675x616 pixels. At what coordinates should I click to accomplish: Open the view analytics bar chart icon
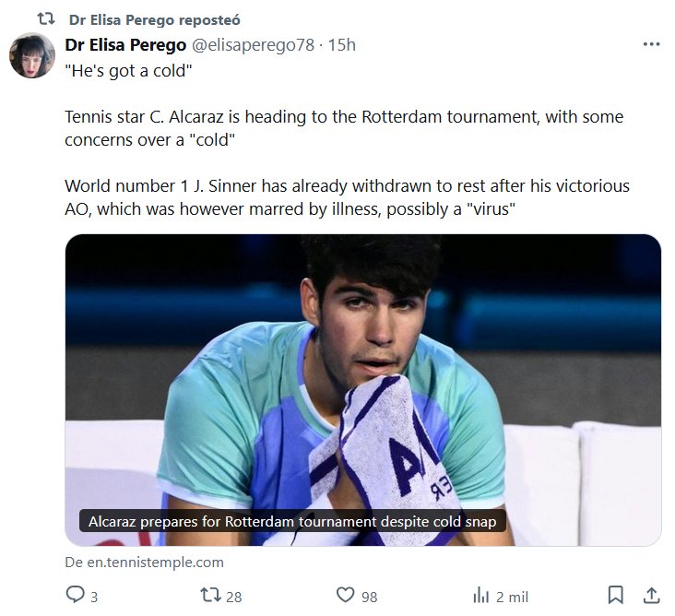(481, 595)
